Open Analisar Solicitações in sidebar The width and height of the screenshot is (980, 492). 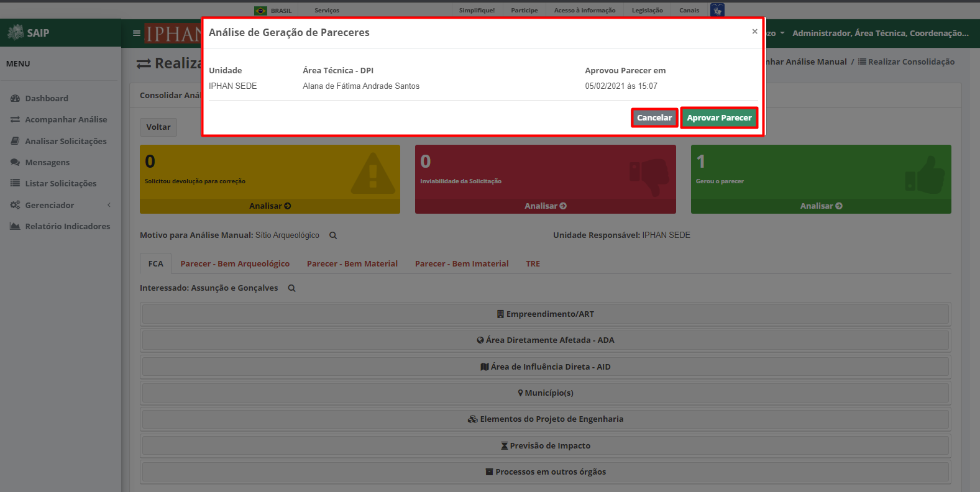tap(66, 141)
